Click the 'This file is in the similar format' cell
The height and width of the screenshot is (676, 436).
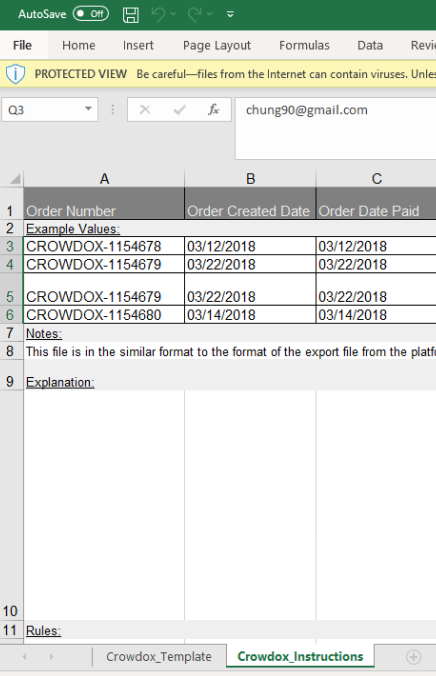(230, 352)
